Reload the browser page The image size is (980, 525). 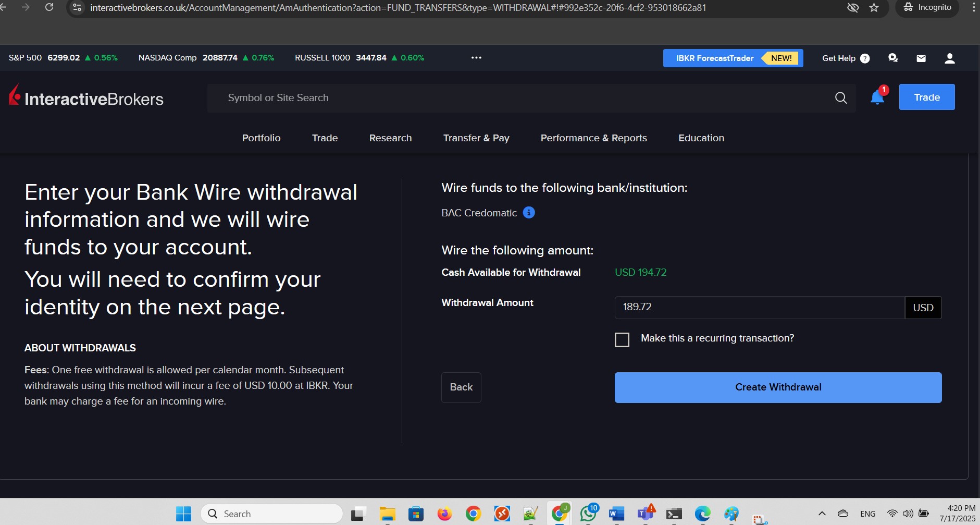tap(49, 7)
